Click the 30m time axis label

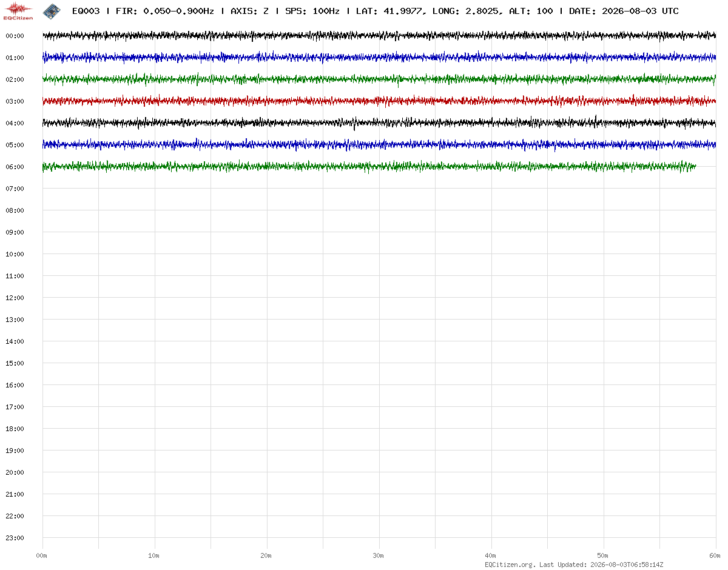tap(379, 555)
